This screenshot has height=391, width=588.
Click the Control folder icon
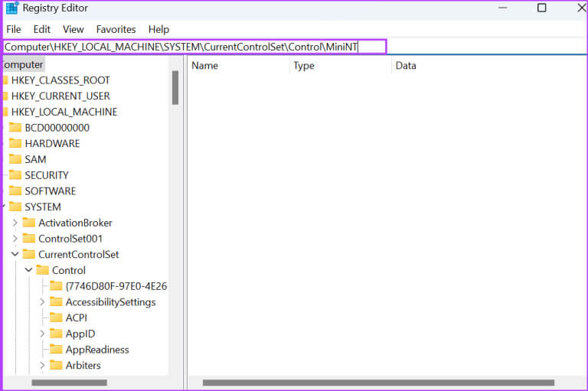point(42,270)
